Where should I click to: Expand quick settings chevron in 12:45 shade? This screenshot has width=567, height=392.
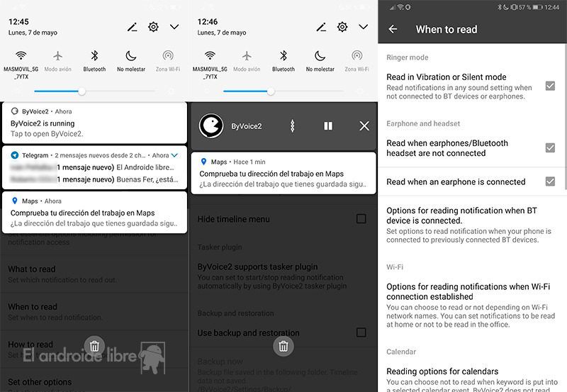point(174,27)
